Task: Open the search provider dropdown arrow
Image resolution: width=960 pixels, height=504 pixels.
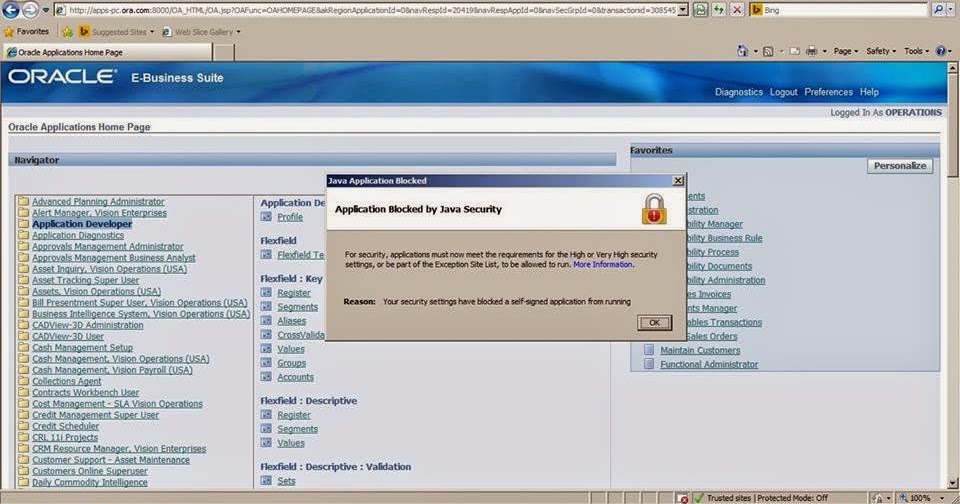Action: (950, 10)
